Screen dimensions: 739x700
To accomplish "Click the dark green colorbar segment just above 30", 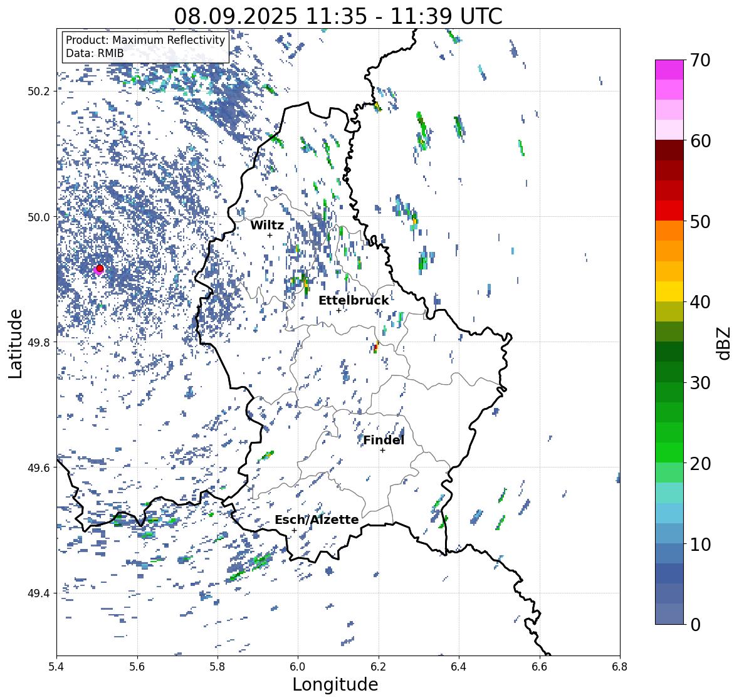I will pyautogui.click(x=669, y=372).
